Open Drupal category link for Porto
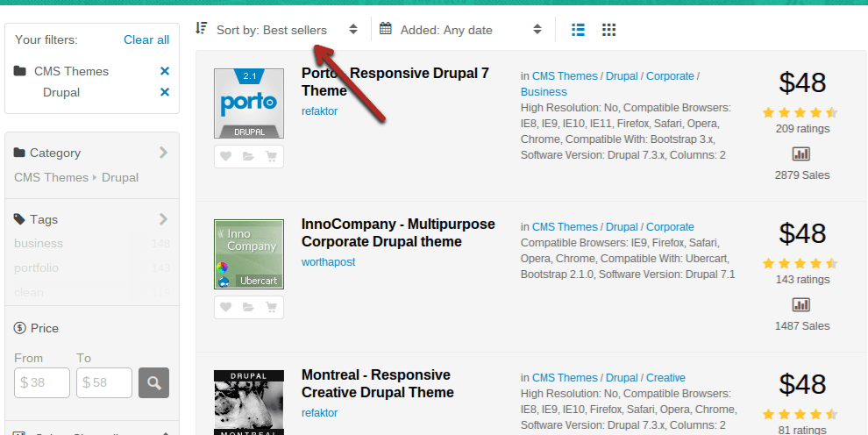Viewport: 868px width, 435px height. (622, 76)
